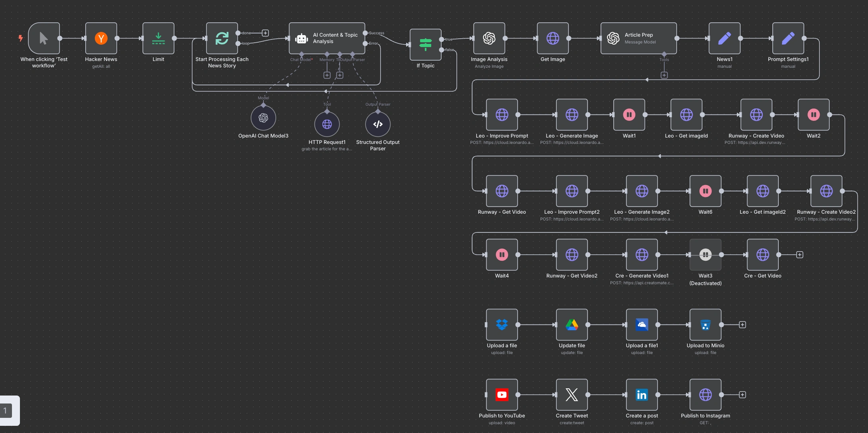Click the Chat Model connector on the AI agent
The width and height of the screenshot is (868, 433).
[302, 54]
